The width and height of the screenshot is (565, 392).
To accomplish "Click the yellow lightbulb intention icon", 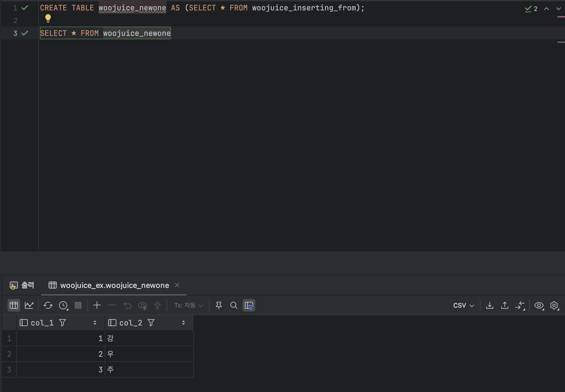I will click(48, 18).
